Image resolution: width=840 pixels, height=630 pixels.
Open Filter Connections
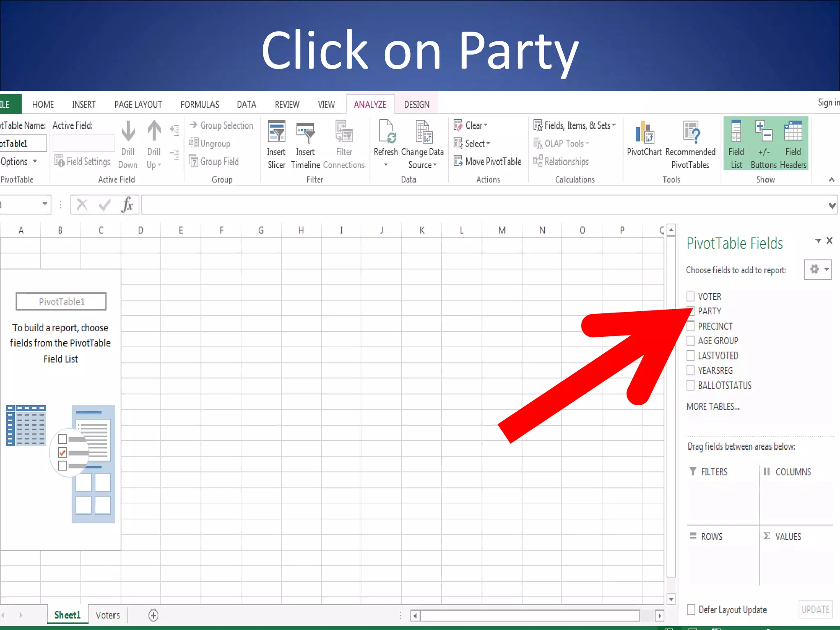click(x=344, y=145)
